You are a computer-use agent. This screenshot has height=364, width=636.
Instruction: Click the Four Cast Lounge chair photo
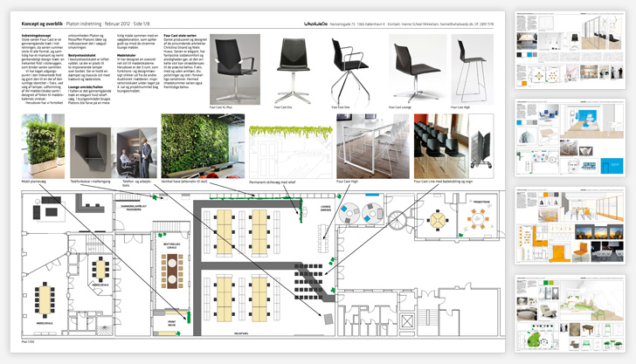(x=418, y=69)
